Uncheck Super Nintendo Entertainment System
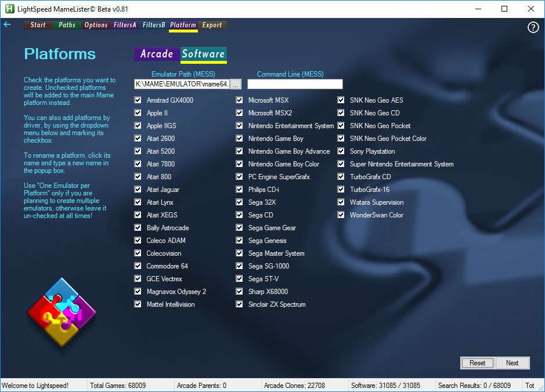 point(341,164)
